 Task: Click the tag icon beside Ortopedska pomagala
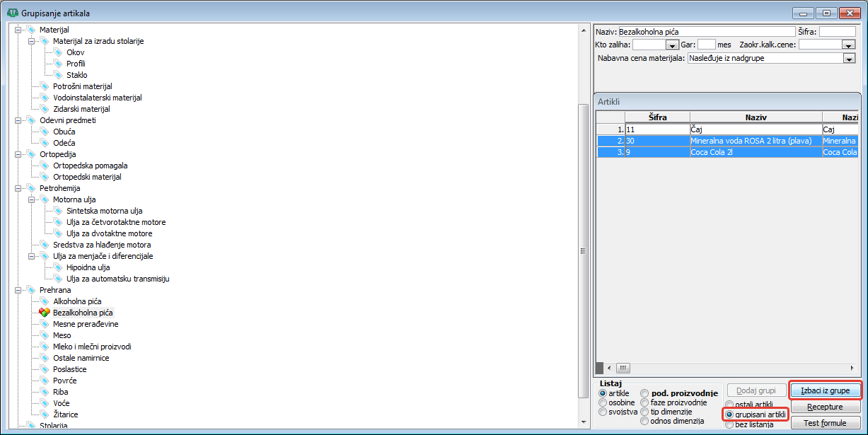pyautogui.click(x=44, y=166)
